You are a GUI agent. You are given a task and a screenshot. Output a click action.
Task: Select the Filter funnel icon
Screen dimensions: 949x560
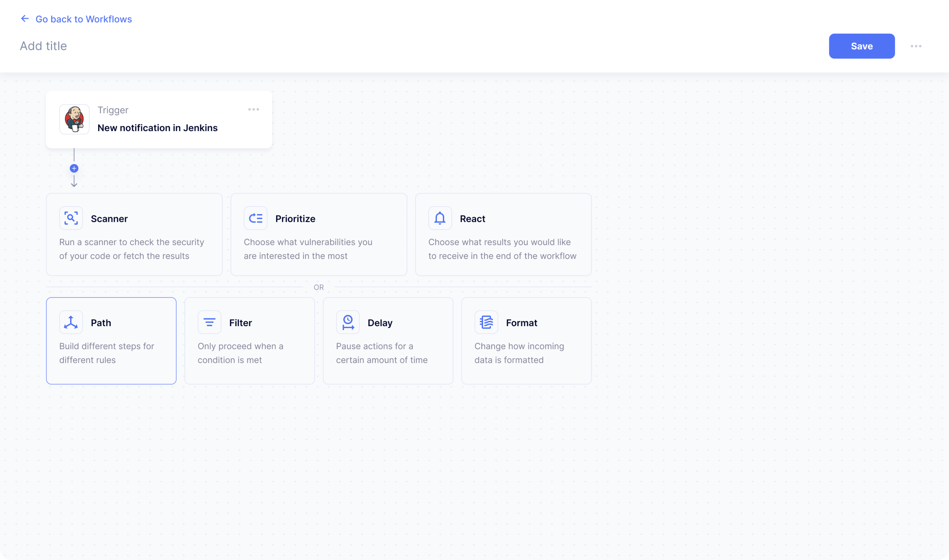coord(209,322)
